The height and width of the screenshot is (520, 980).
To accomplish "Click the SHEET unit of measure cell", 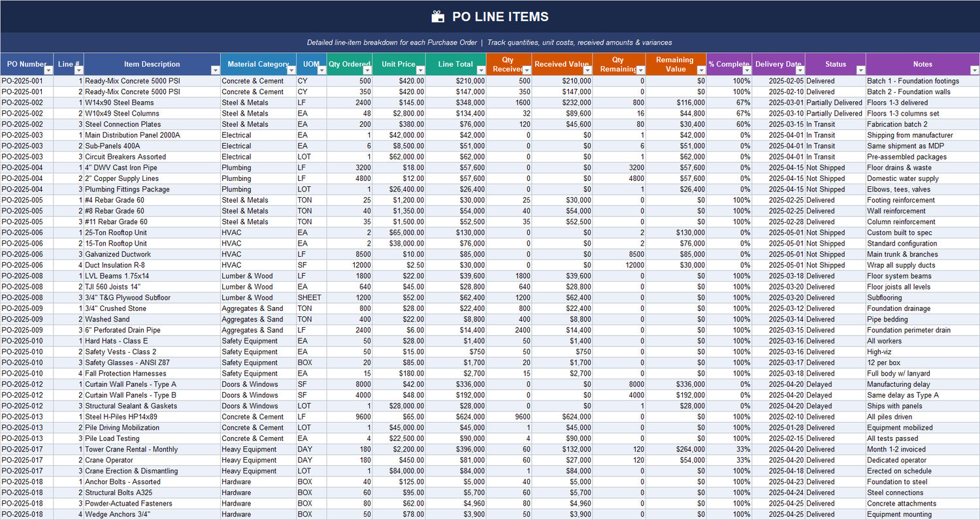I will [x=312, y=298].
